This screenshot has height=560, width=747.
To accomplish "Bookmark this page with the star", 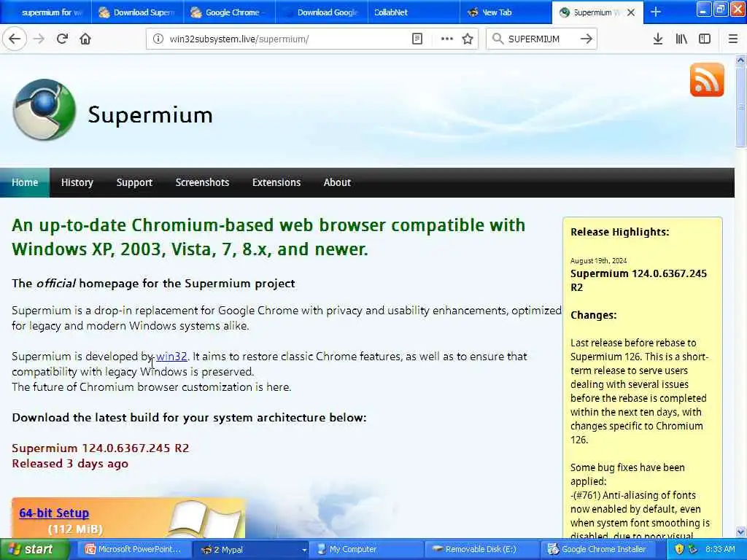I will pos(468,39).
